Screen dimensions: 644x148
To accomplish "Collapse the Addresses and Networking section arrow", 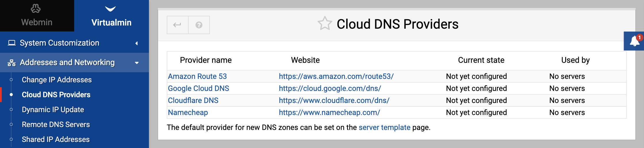I will (137, 63).
